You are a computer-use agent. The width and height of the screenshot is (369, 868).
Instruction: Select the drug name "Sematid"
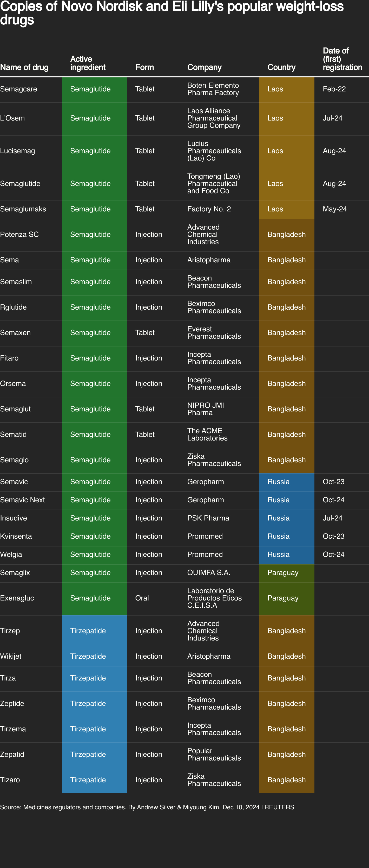click(13, 434)
